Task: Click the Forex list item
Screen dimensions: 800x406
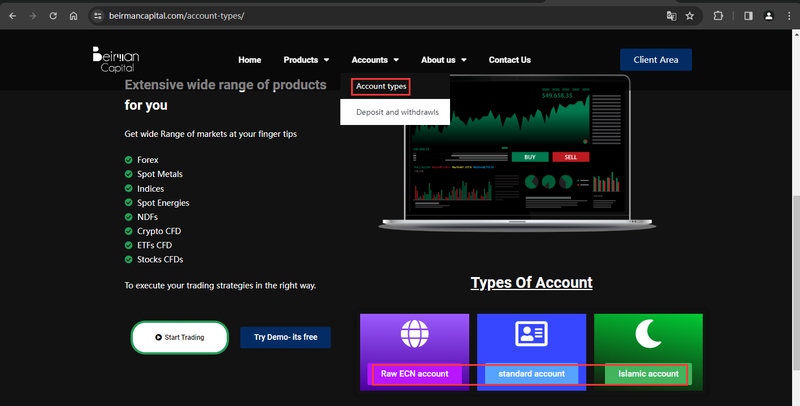Action: pyautogui.click(x=147, y=160)
